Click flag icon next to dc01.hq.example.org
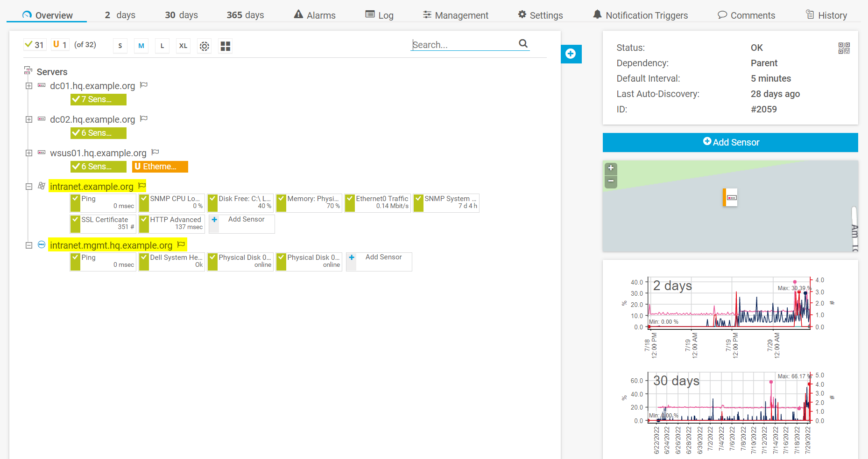 point(144,85)
